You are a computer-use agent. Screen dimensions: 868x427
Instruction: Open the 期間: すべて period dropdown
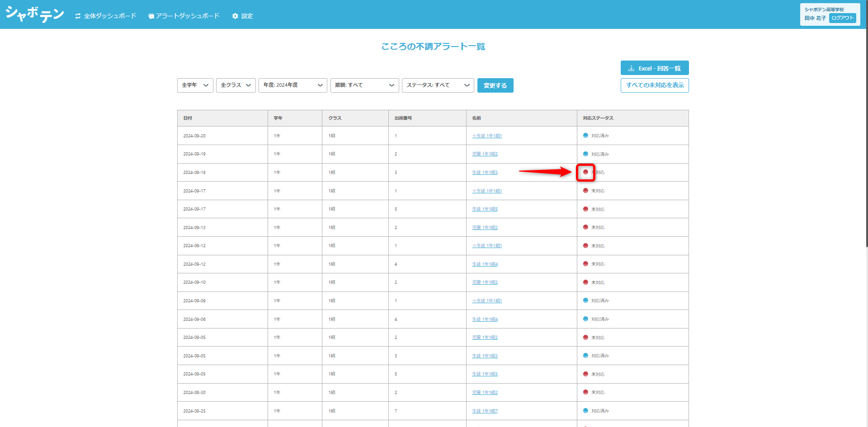[x=365, y=85]
